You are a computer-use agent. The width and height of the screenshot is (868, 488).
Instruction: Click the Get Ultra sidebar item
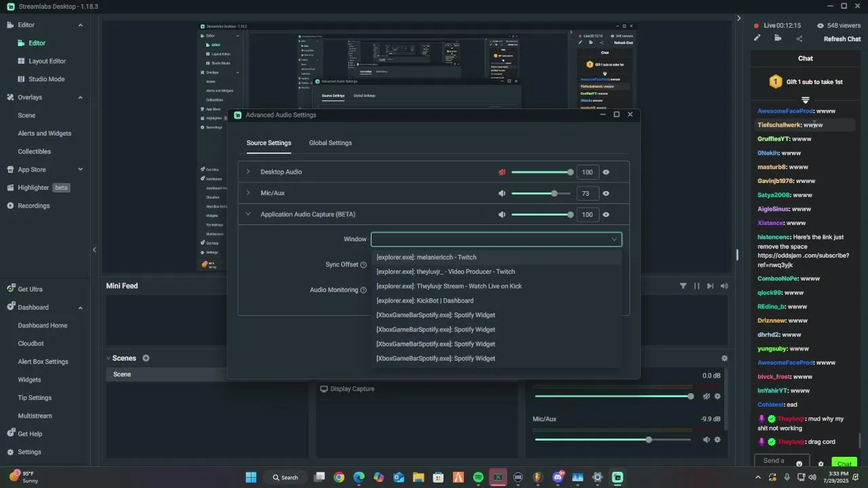29,289
